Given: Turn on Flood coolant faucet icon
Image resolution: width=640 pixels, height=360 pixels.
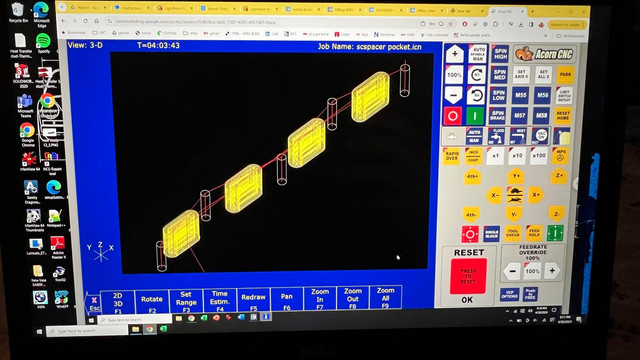Looking at the screenshot, I should tap(496, 136).
